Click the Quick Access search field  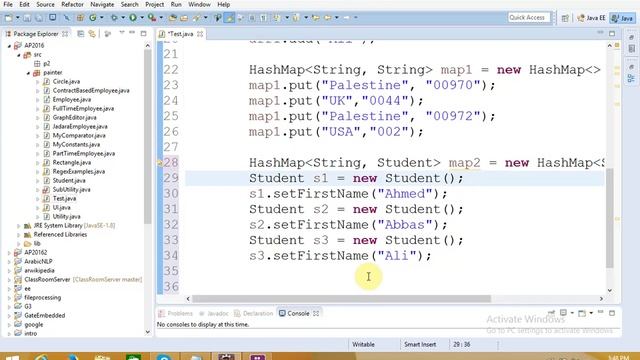click(529, 18)
